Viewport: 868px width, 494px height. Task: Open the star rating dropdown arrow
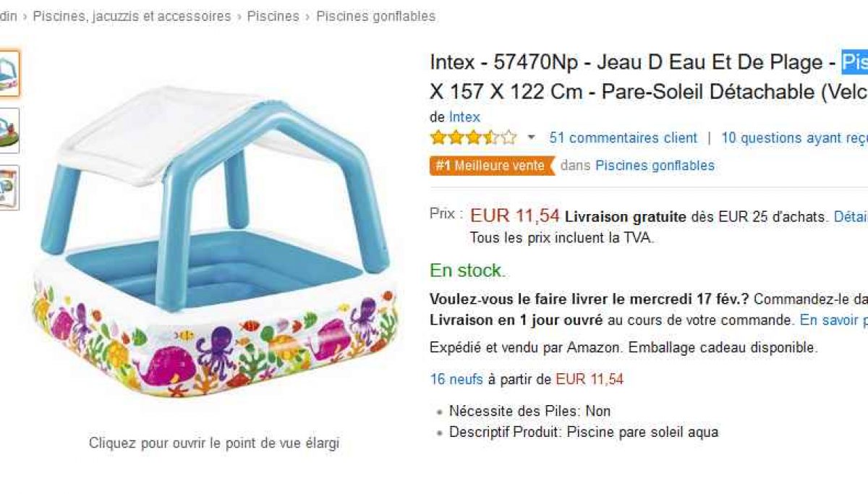pos(532,137)
